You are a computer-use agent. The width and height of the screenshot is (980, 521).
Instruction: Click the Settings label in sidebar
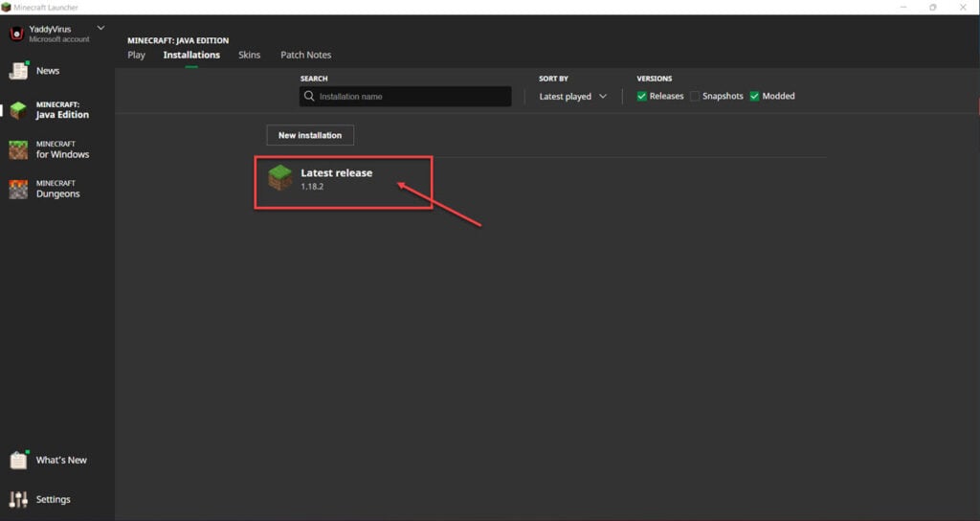coord(54,499)
